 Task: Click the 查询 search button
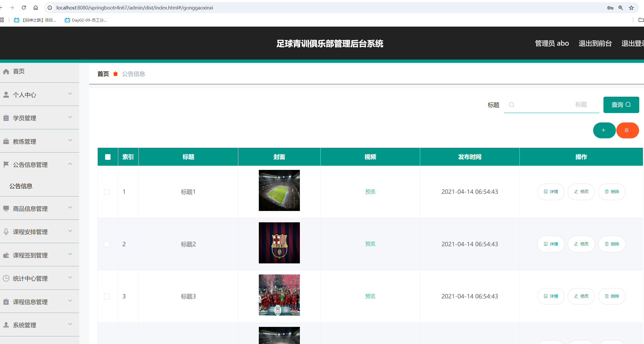point(621,105)
